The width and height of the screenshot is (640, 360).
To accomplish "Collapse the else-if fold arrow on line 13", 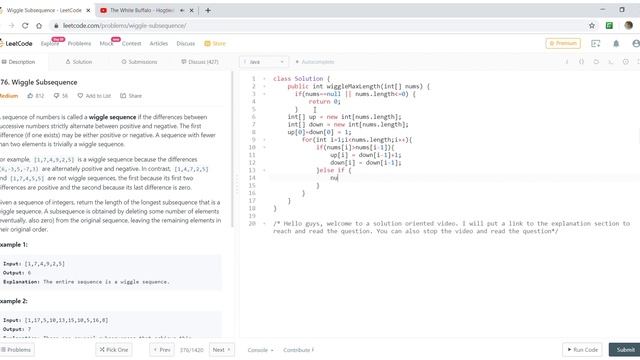I will pyautogui.click(x=264, y=170).
